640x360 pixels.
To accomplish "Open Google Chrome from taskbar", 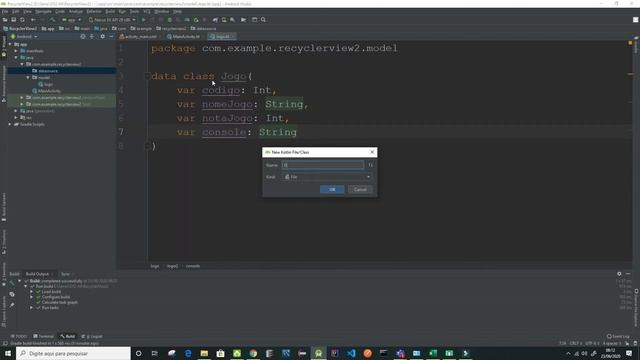I will coord(253,353).
